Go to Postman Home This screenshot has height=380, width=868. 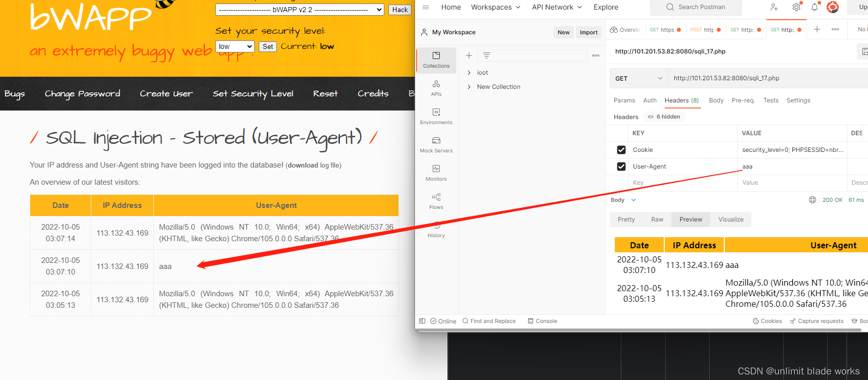(451, 7)
